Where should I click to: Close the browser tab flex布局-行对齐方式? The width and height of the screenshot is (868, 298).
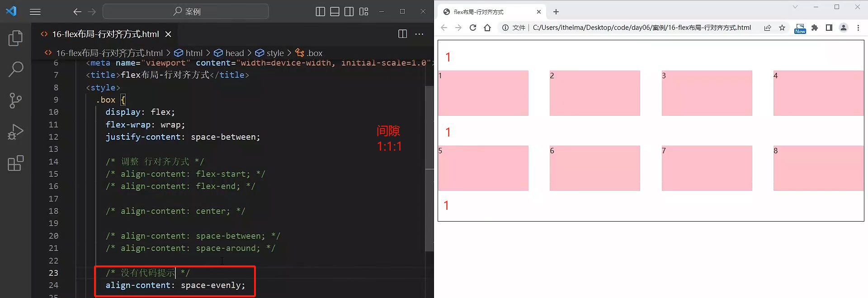point(538,12)
